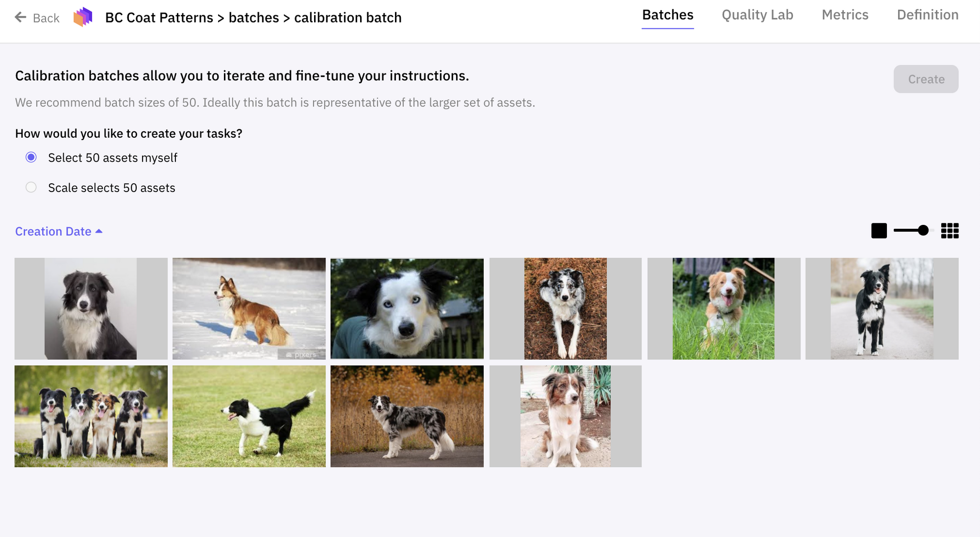Choose the merle dog on road thumbnail
The image size is (980, 537).
coord(407,416)
